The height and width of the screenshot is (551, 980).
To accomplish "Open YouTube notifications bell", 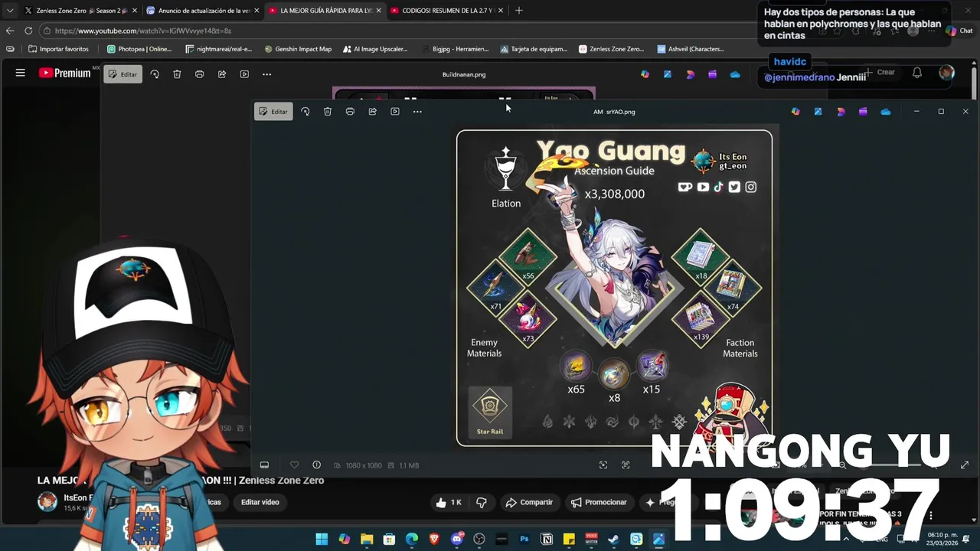I will (x=917, y=73).
